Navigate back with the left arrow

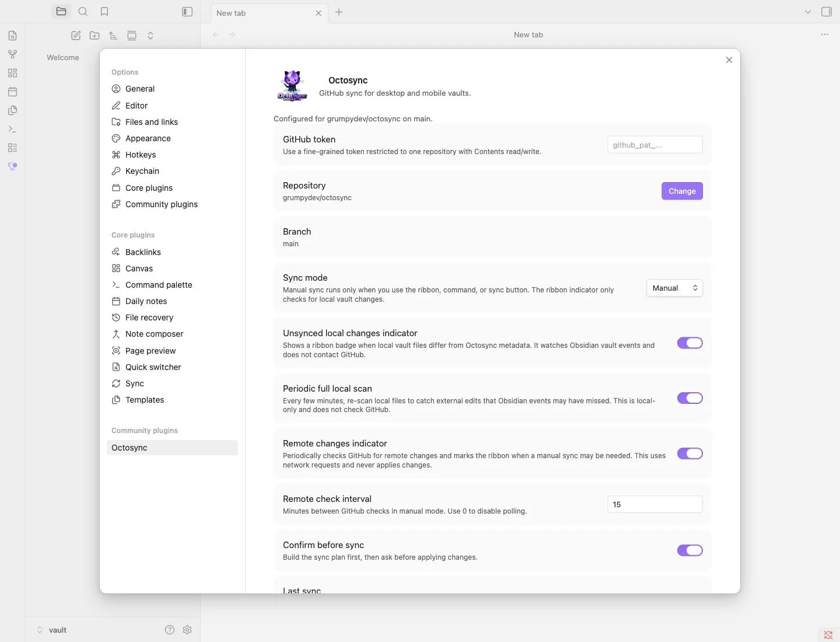[x=216, y=34]
